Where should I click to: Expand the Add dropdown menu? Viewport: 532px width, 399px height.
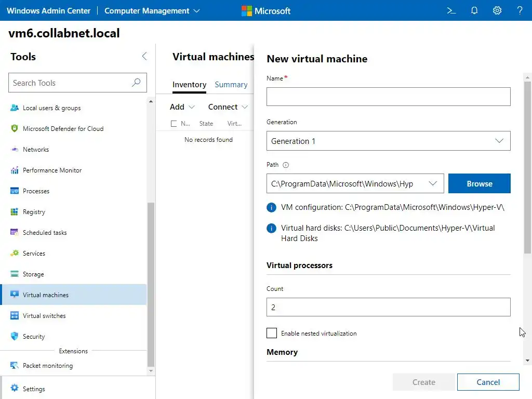coord(182,107)
